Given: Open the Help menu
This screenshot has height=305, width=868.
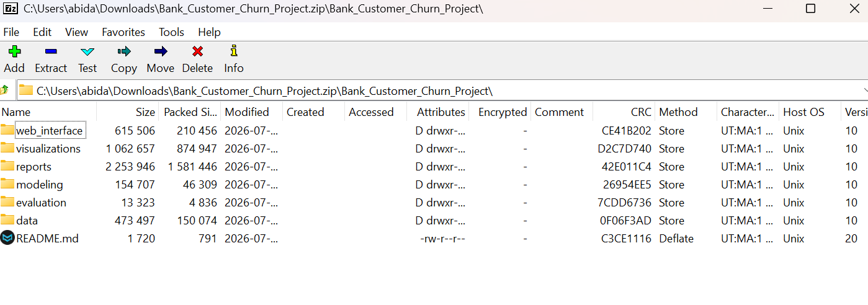Looking at the screenshot, I should coord(209,32).
